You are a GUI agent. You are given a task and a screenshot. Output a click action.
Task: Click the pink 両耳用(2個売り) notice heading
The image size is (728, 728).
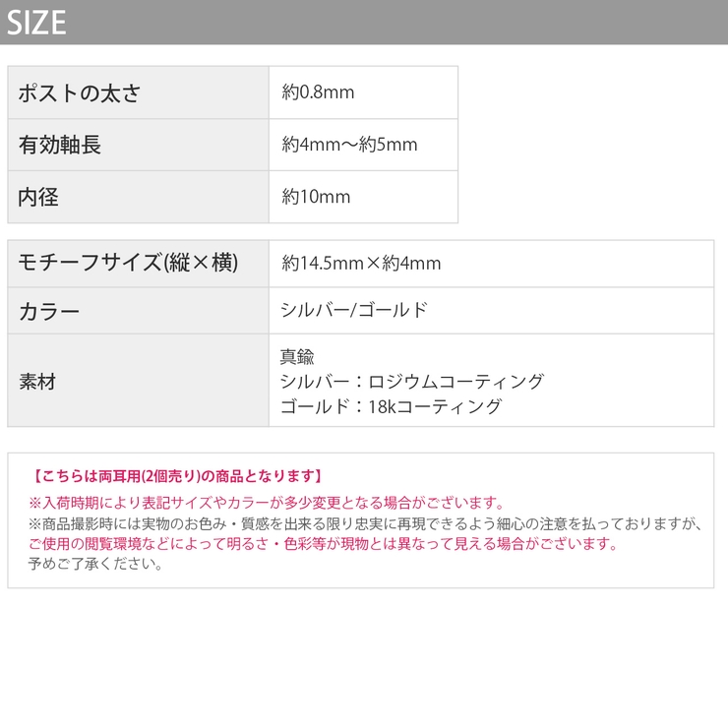tap(177, 476)
